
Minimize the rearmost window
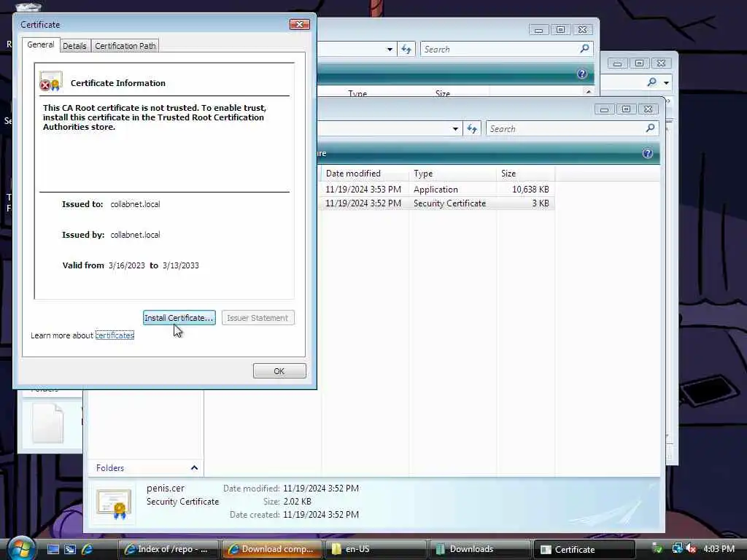[617, 63]
